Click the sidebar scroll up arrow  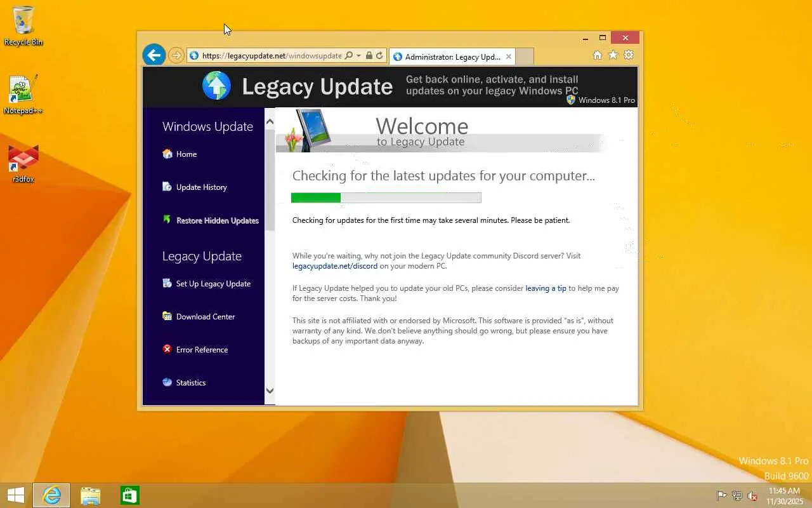(270, 121)
